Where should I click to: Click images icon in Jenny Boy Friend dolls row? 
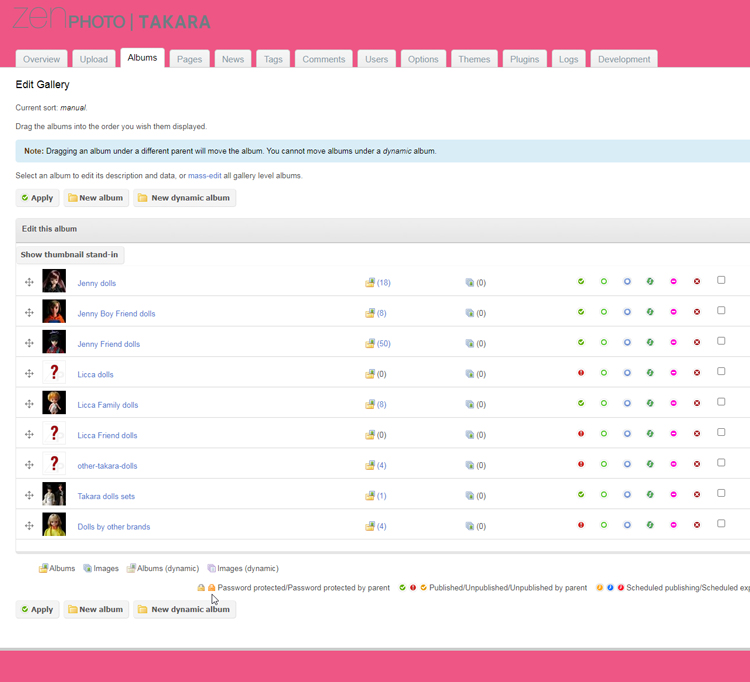click(470, 313)
